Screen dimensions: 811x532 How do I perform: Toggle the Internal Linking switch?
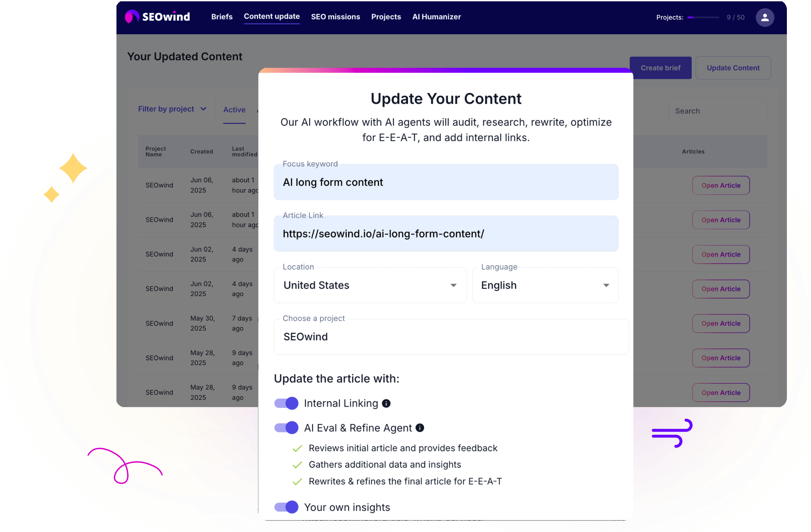286,403
